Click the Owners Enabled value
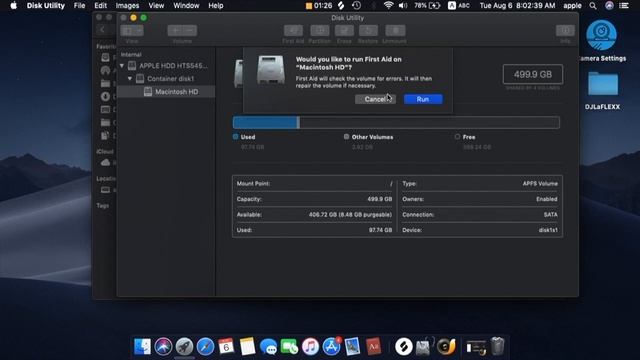 click(547, 199)
